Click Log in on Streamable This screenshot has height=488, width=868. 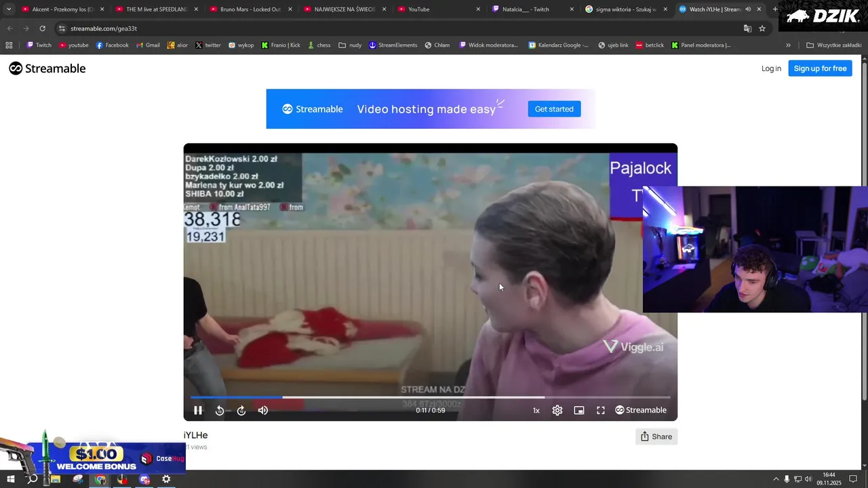771,68
